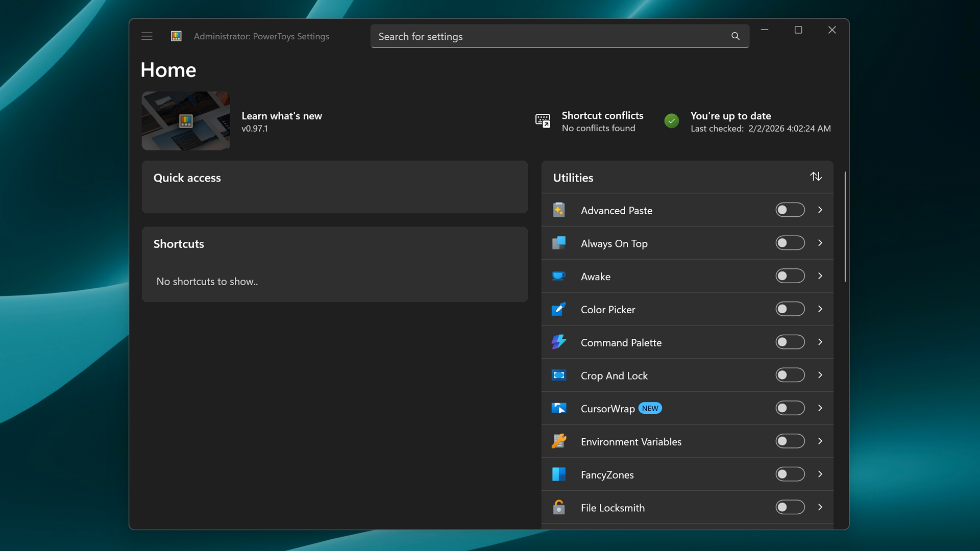This screenshot has height=551, width=980.
Task: Expand Advanced Paste chevron arrow
Action: pos(820,210)
